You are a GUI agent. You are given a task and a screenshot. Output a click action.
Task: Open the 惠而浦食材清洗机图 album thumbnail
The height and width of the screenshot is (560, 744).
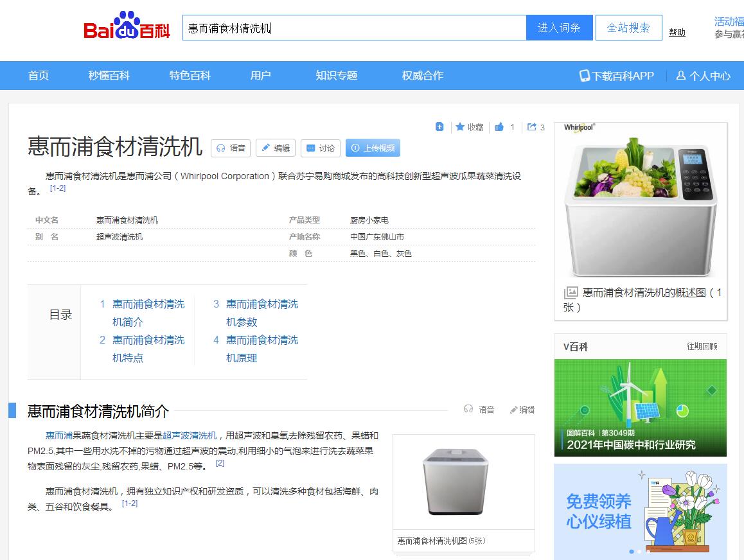coord(464,482)
